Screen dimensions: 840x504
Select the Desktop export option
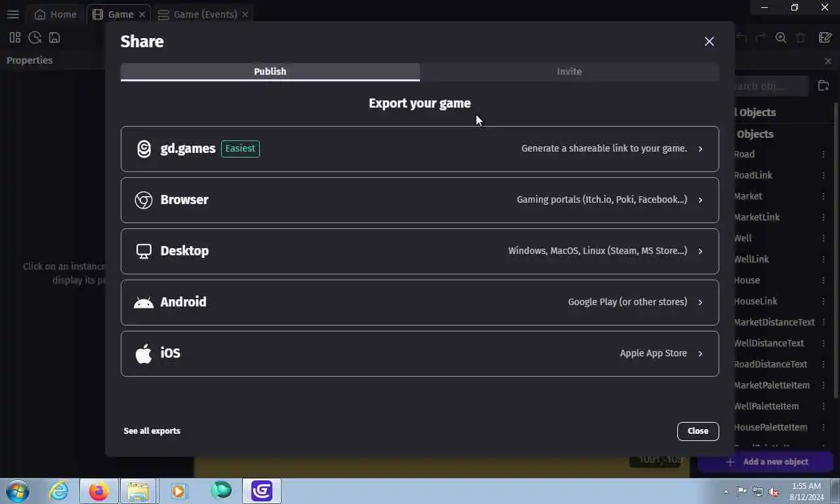click(x=419, y=251)
